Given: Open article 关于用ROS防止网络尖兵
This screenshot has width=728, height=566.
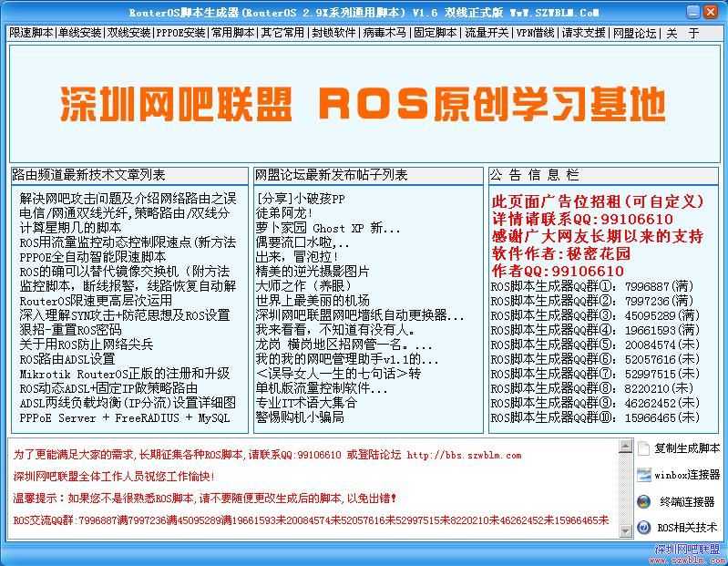Looking at the screenshot, I should pyautogui.click(x=87, y=345).
